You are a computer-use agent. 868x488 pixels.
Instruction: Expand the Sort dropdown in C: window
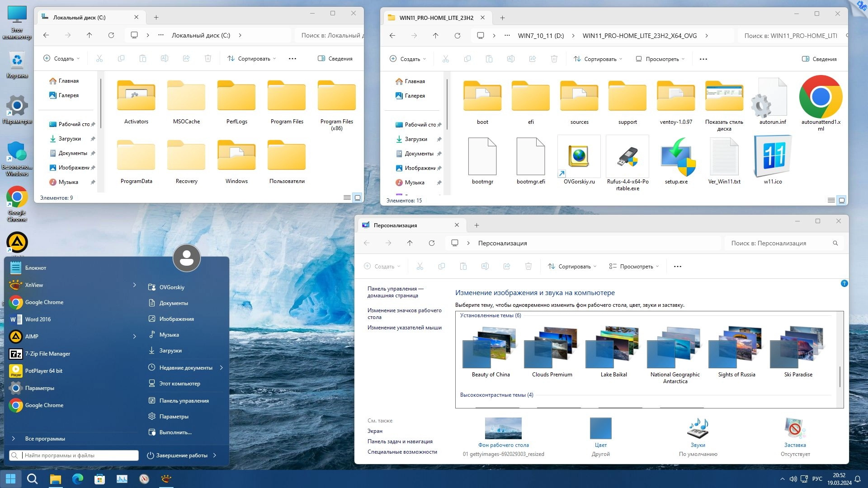251,59
